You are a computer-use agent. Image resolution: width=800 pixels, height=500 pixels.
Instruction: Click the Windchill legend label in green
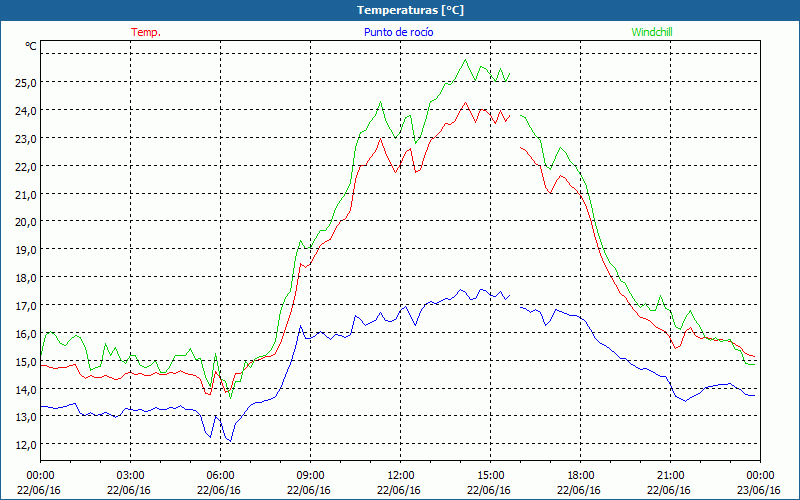point(652,32)
